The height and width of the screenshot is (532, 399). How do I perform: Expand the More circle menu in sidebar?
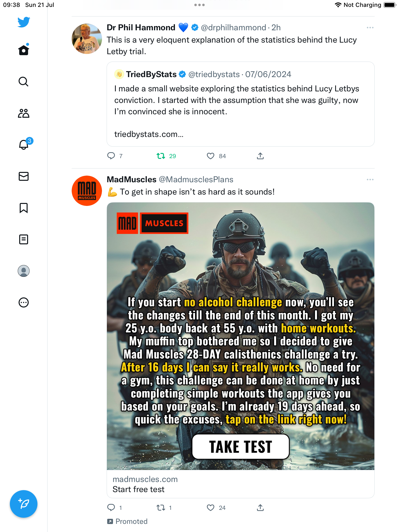24,302
